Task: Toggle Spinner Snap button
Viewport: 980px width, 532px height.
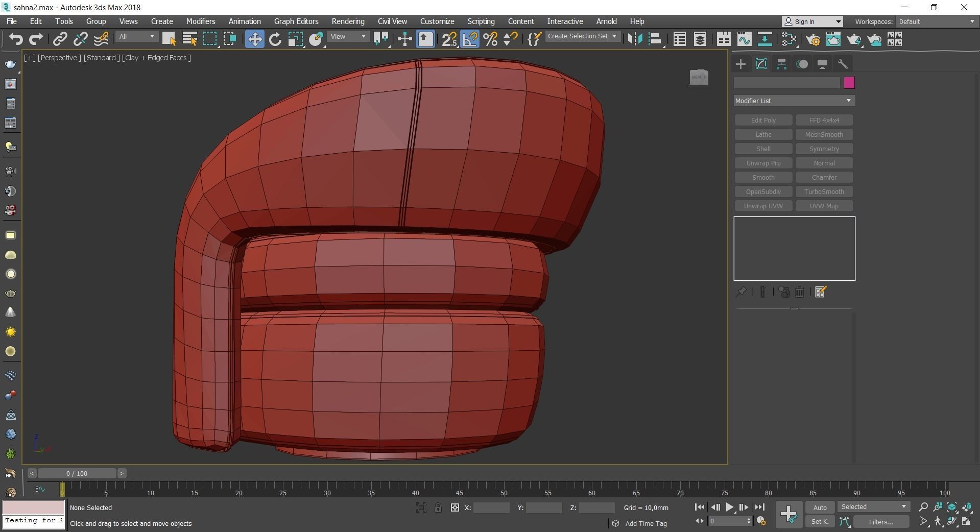Action: coord(510,39)
